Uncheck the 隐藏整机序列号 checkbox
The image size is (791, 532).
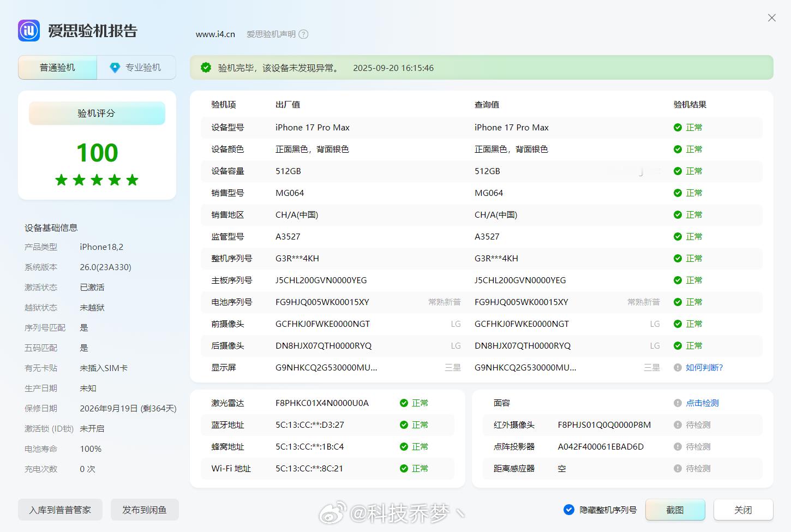tap(568, 510)
